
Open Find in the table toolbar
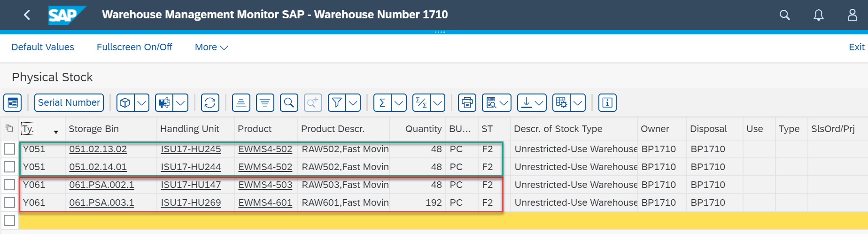[x=289, y=102]
